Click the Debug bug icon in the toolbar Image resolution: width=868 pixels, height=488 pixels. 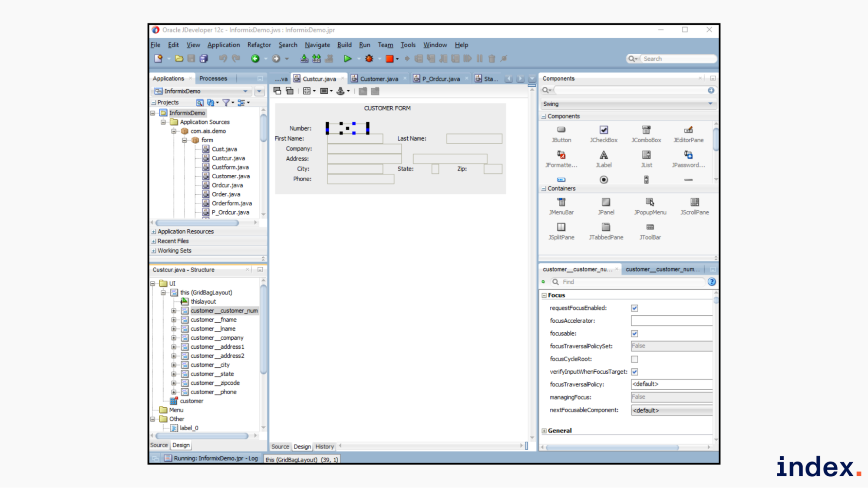tap(369, 59)
